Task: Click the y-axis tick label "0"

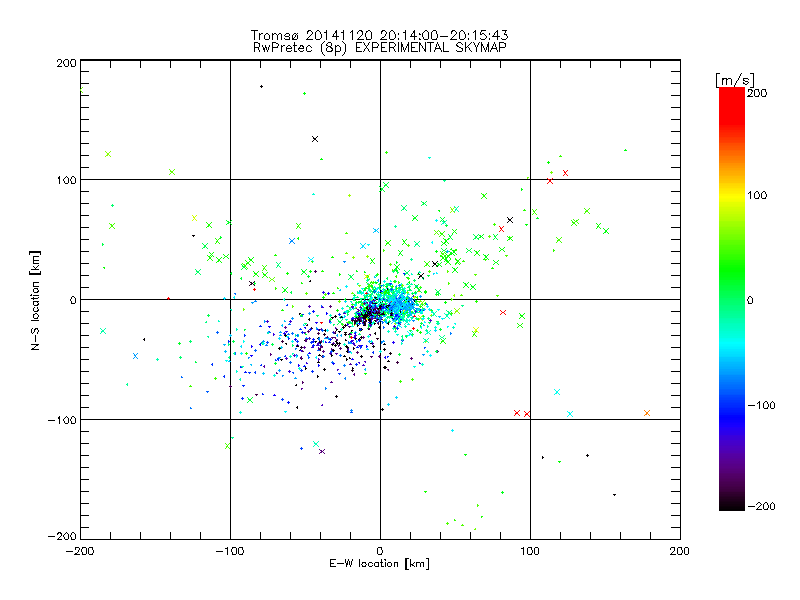Action: point(73,300)
